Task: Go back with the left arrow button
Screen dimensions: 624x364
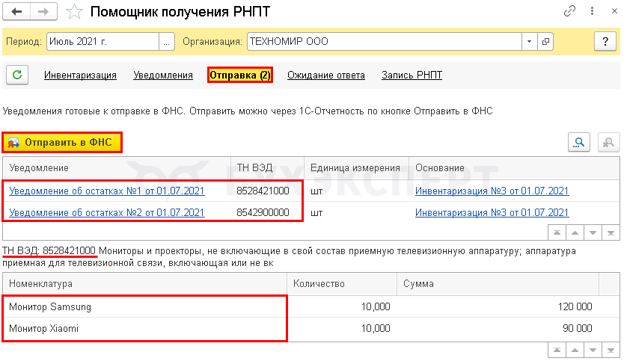Action: (16, 11)
